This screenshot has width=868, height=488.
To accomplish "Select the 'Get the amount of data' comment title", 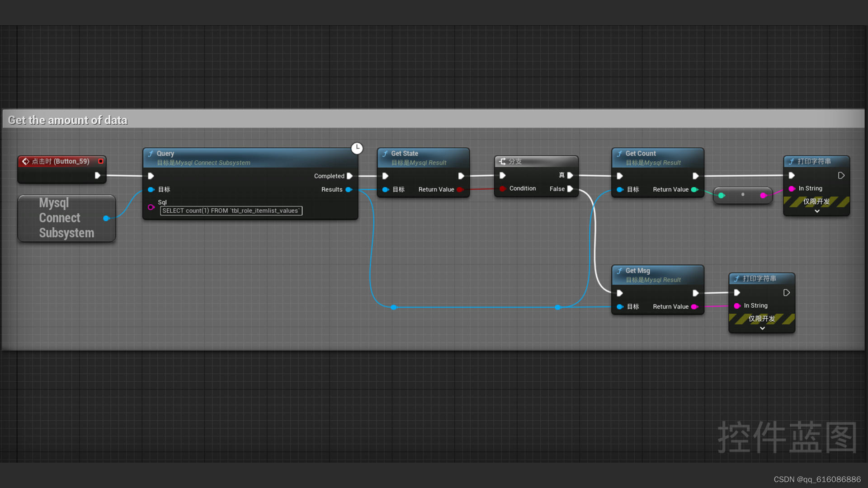I will tap(68, 120).
